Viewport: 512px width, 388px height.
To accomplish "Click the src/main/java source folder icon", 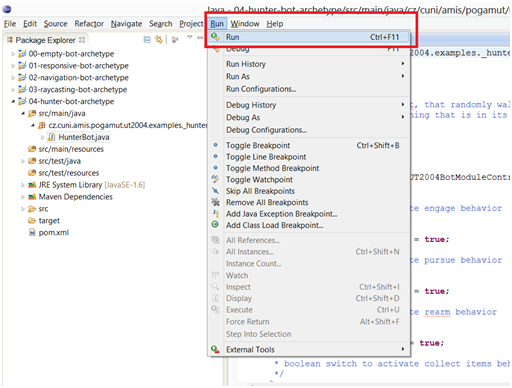I will pyautogui.click(x=32, y=113).
